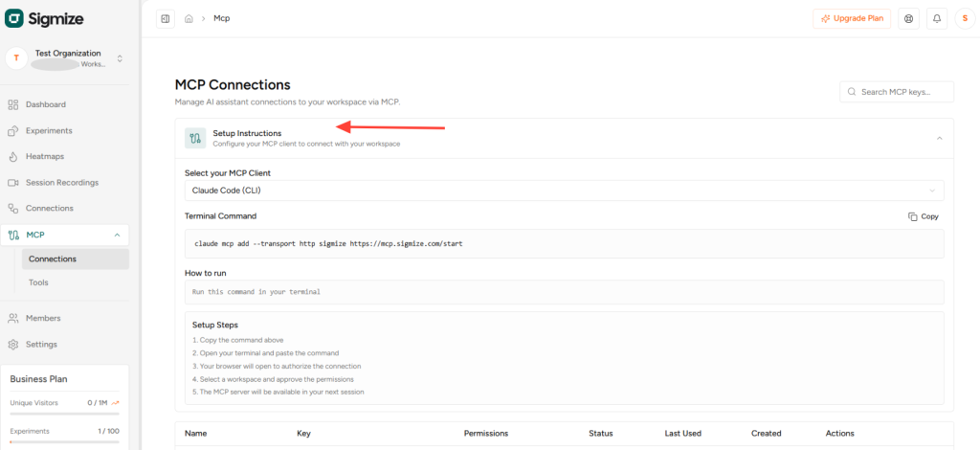Click the Name column header
The width and height of the screenshot is (980, 450).
coord(195,433)
